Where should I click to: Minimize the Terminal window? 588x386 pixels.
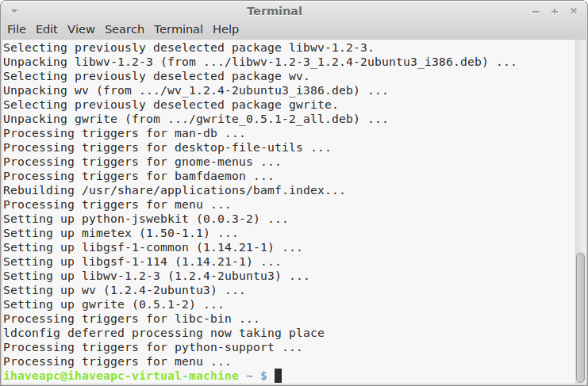(536, 12)
